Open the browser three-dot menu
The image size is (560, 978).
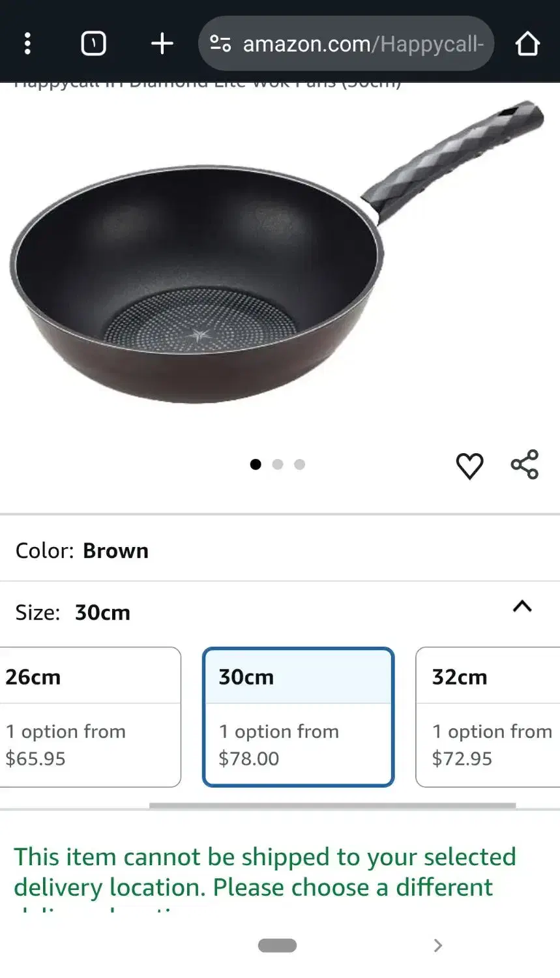click(x=27, y=44)
